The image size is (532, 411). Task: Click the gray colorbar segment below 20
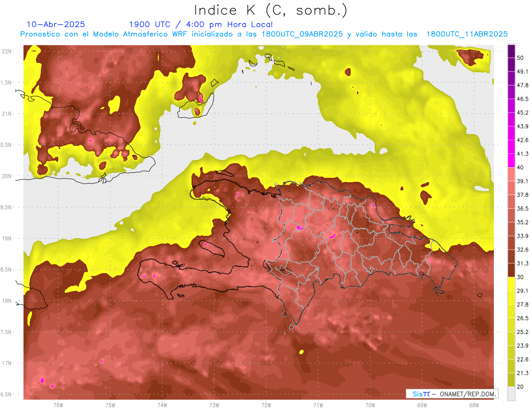pyautogui.click(x=511, y=394)
